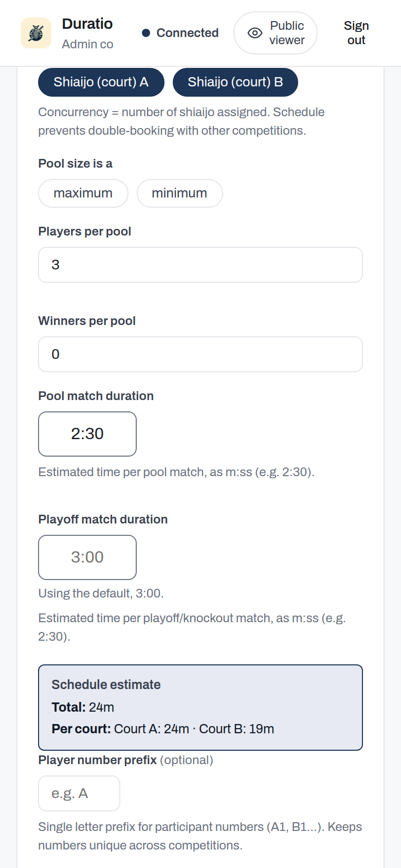Click the eye icon in Public viewer
This screenshot has width=401, height=868.
[255, 33]
